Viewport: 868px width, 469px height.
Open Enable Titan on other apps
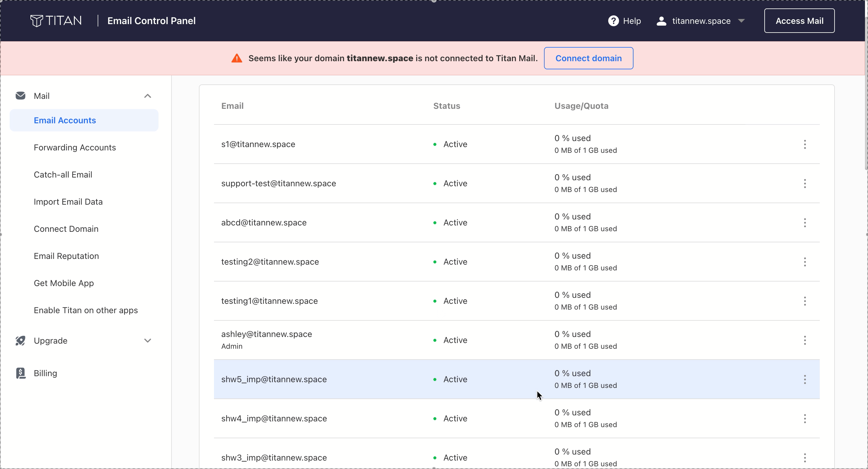tap(86, 310)
